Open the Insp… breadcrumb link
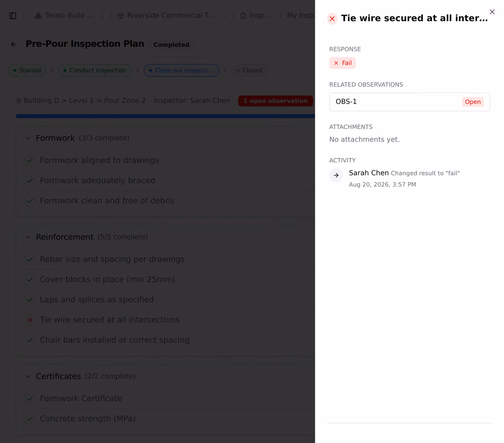 [x=260, y=15]
